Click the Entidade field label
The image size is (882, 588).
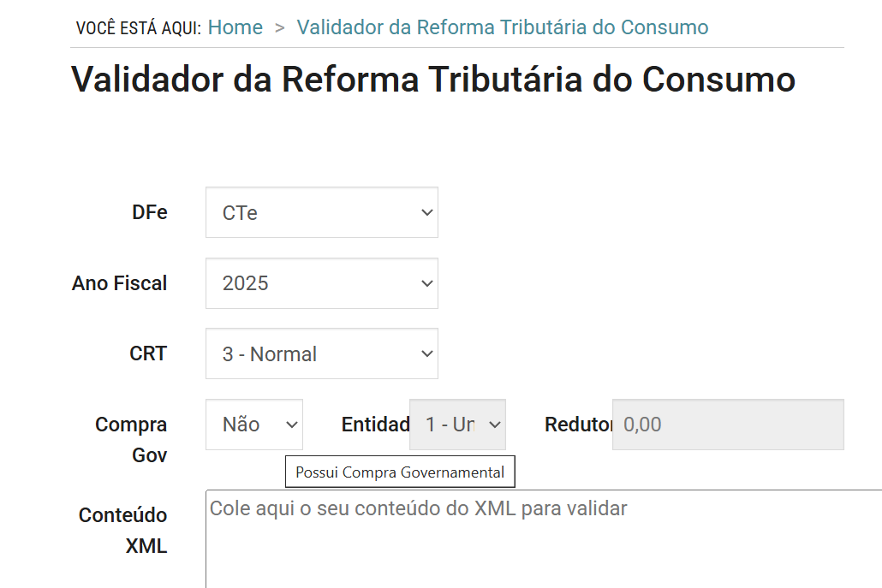click(x=375, y=425)
